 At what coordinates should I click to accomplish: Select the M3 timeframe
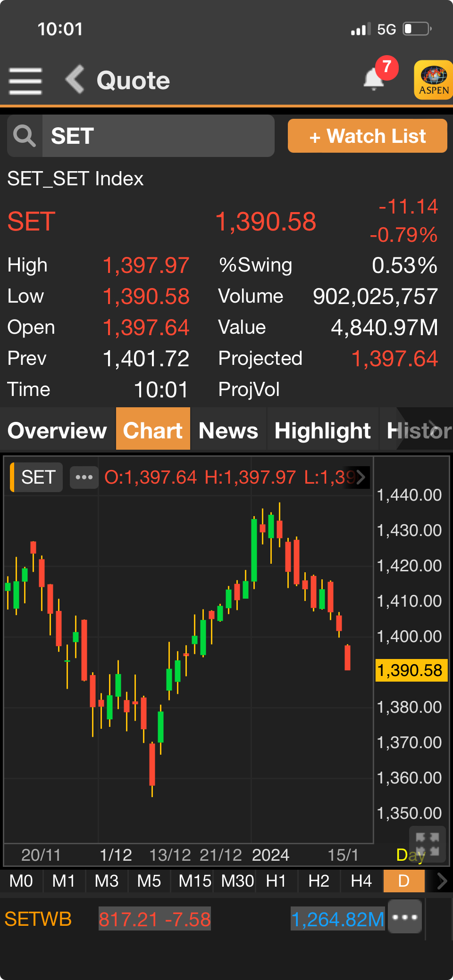(x=107, y=881)
